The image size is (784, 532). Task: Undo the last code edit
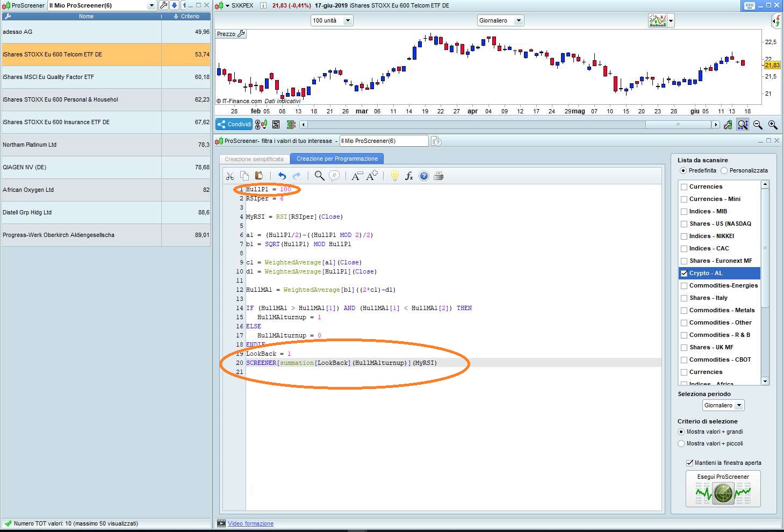coord(282,176)
